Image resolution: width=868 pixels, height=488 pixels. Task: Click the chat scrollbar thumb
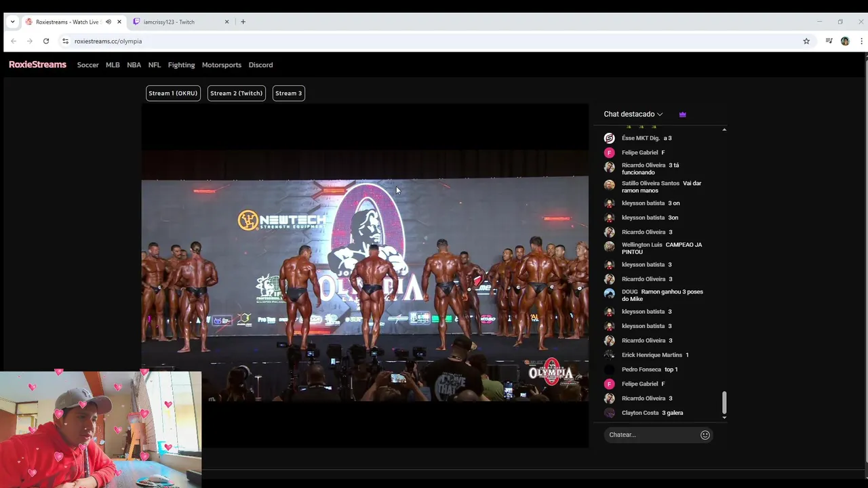(x=724, y=402)
